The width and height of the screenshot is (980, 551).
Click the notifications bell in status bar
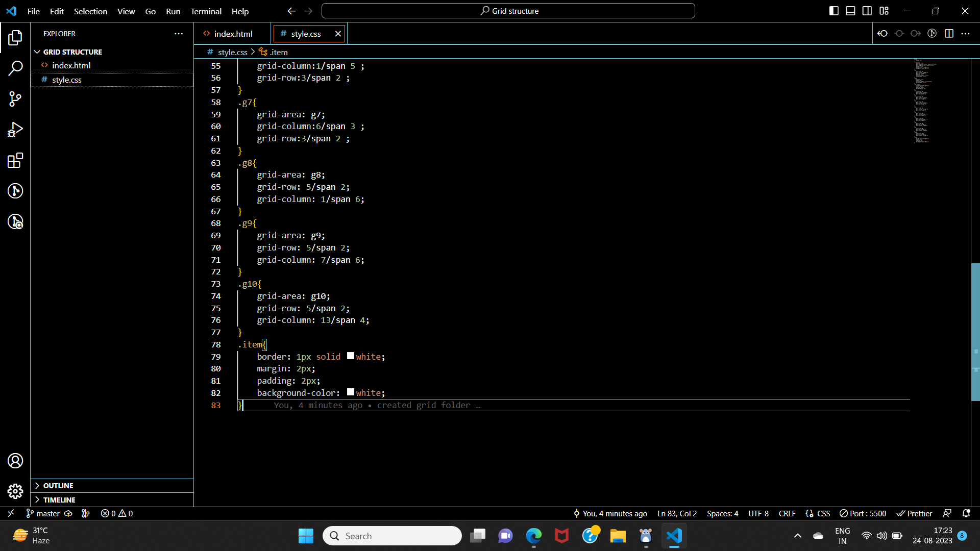(966, 513)
